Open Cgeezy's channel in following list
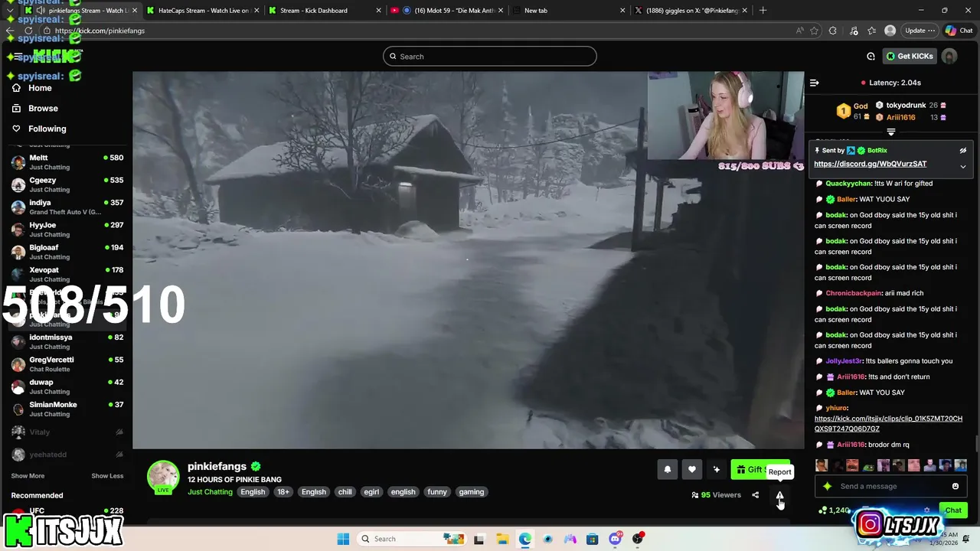The width and height of the screenshot is (980, 551). click(67, 184)
